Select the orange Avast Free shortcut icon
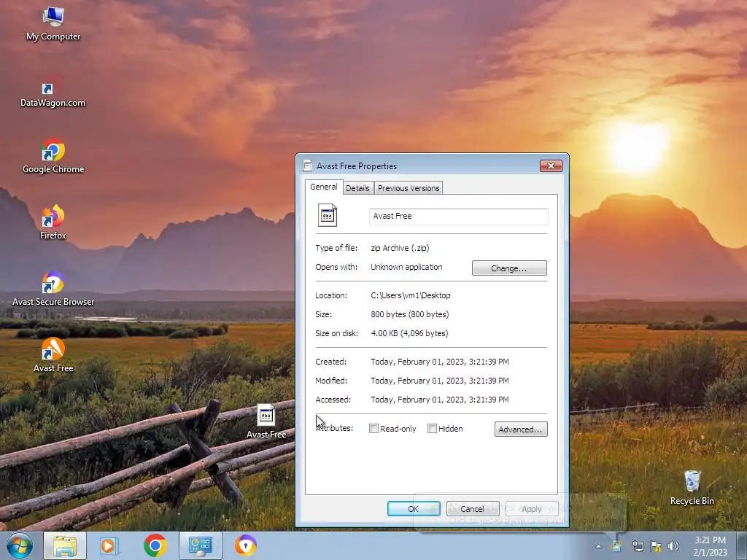 pyautogui.click(x=53, y=349)
